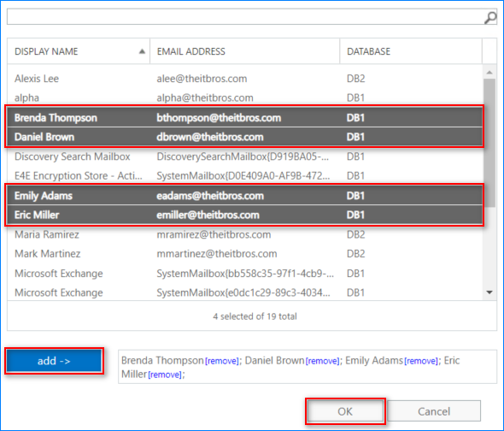The width and height of the screenshot is (504, 431).
Task: Select the Maria Ramirez row
Action: [245, 234]
